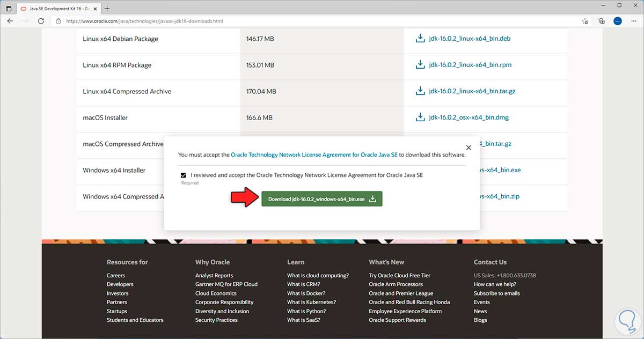This screenshot has height=339, width=644.
Task: Open the Careers footer link
Action: tap(116, 276)
